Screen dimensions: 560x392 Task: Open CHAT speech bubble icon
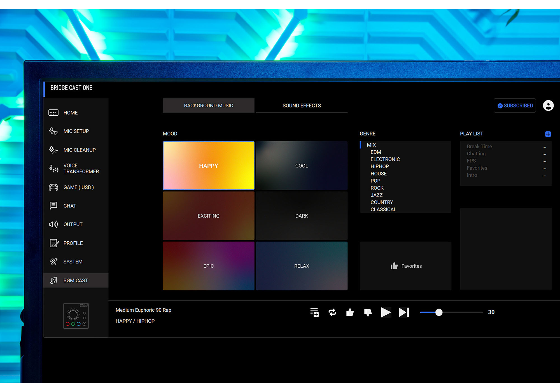[53, 206]
